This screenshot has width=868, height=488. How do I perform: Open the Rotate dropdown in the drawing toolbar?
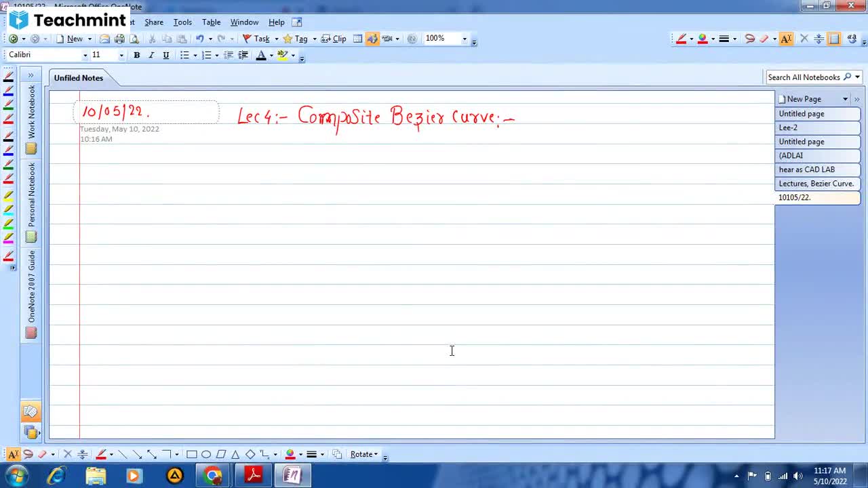364,454
